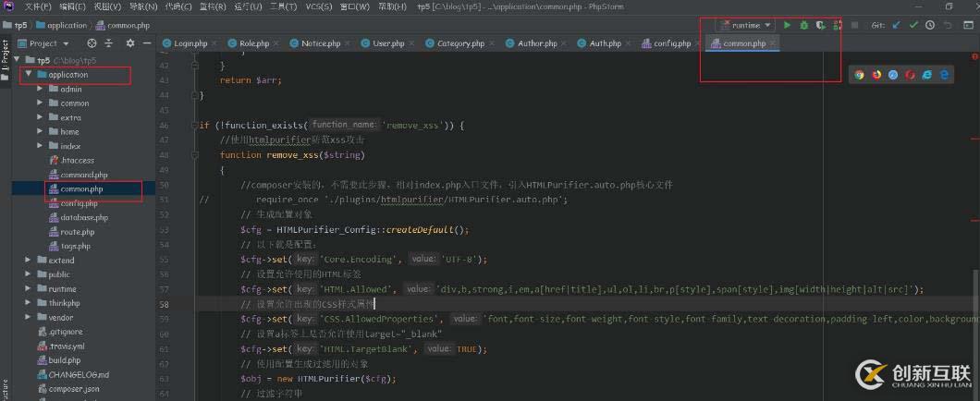Revert changes with Git undo arrow
980x401 pixels.
[x=948, y=26]
